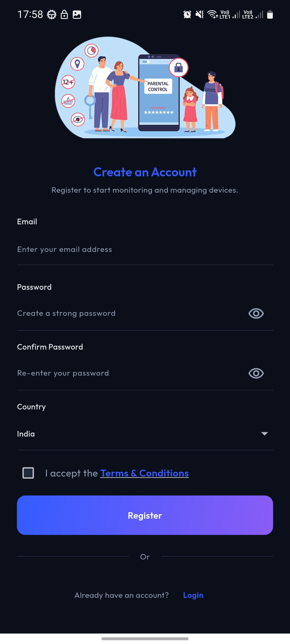The width and height of the screenshot is (290, 644).
Task: Tap the gear icon beside the clock
Action: [52, 15]
